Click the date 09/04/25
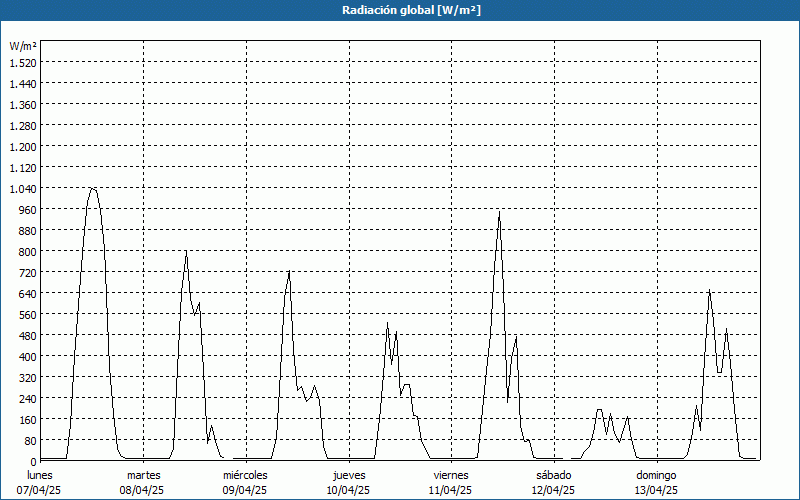 coord(245,490)
